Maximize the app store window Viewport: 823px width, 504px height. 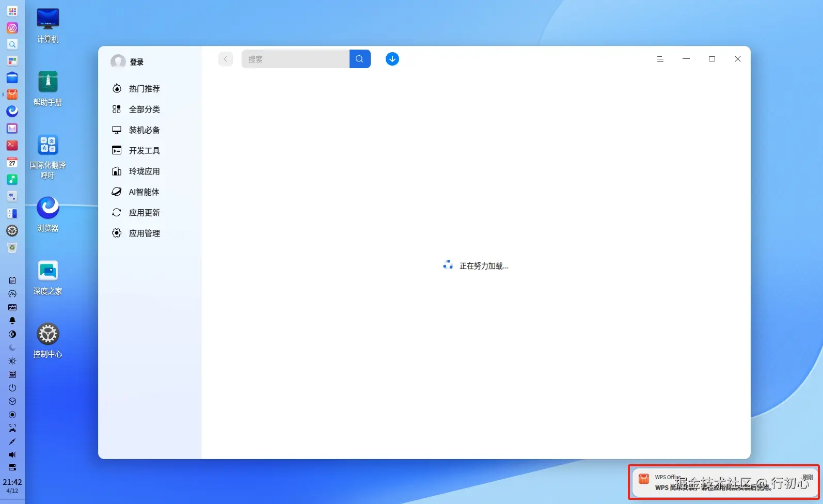712,59
